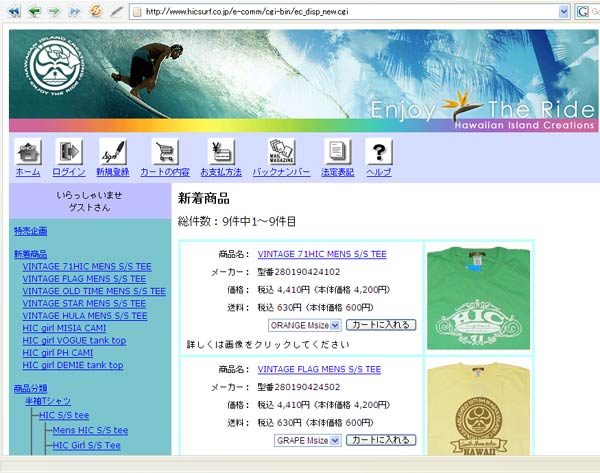Viewport: 600px width, 473px height.
Task: Open the バックナンバー link
Action: coord(281,172)
